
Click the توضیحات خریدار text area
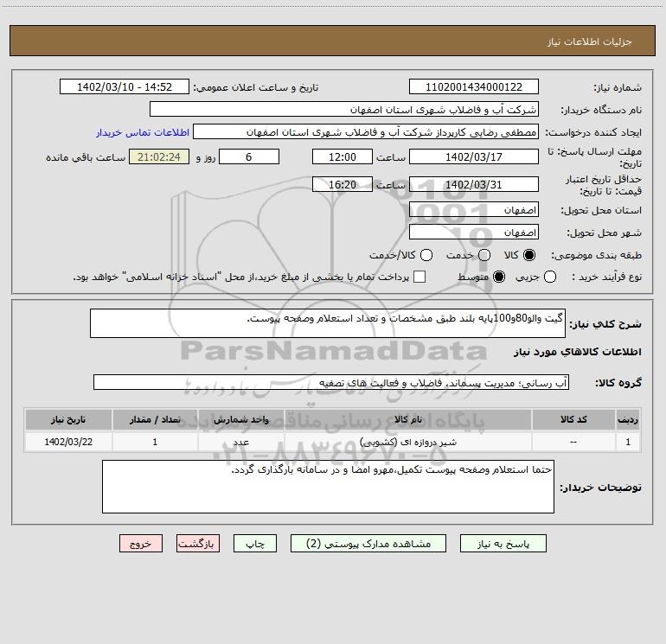point(328,487)
